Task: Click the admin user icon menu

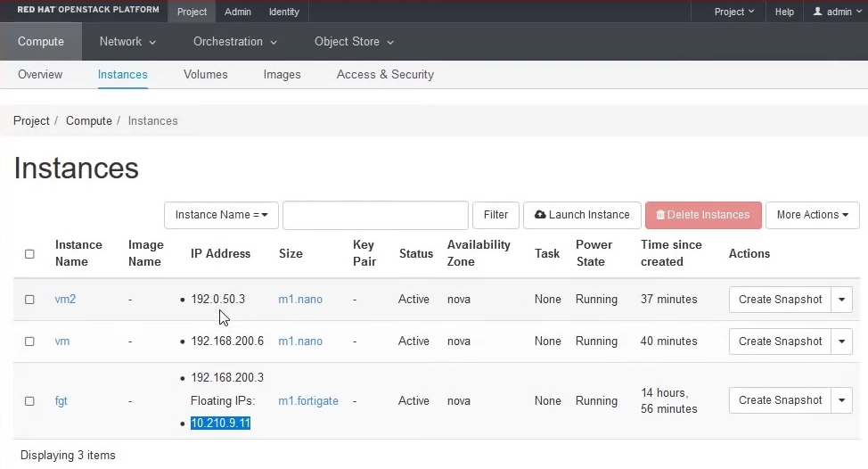Action: (833, 12)
